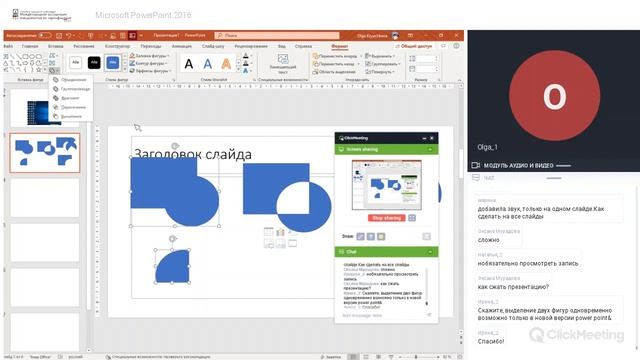Expand the shape styles gallery More arrow
Screen dimensions: 640x360
(x=125, y=70)
